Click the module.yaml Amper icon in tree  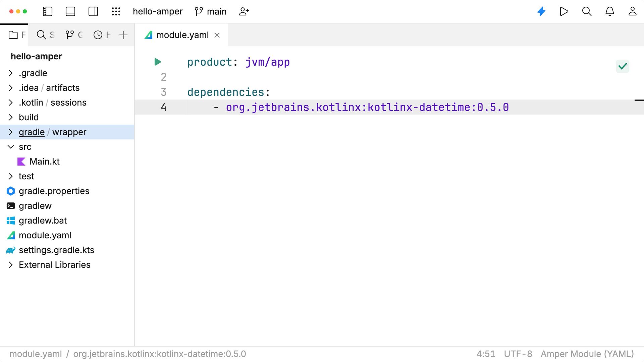[11, 235]
